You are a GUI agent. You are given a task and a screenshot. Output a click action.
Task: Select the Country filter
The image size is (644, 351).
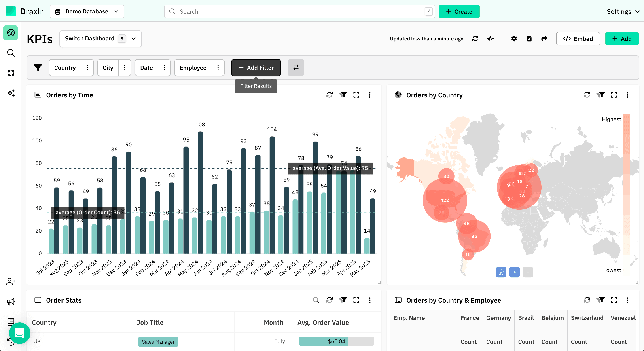(65, 68)
